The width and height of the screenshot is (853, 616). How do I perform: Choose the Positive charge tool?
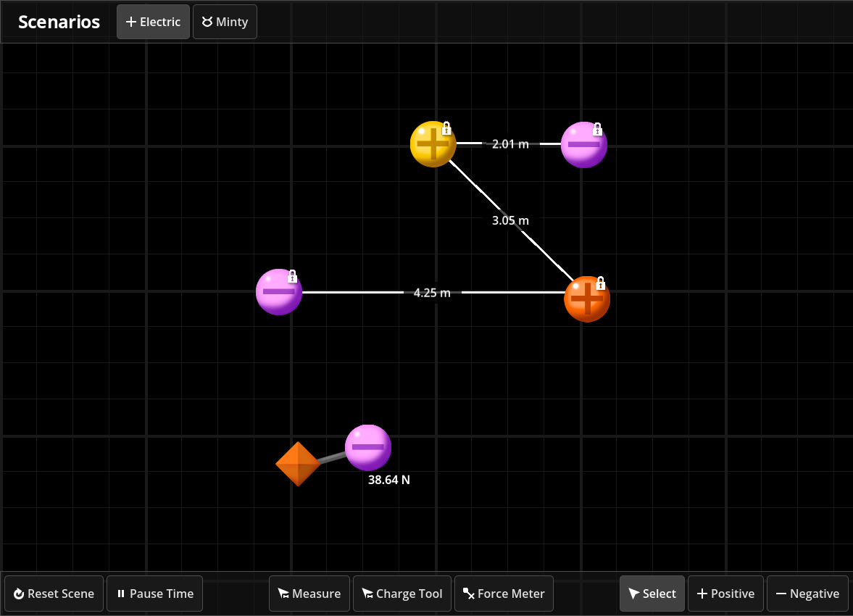[725, 594]
